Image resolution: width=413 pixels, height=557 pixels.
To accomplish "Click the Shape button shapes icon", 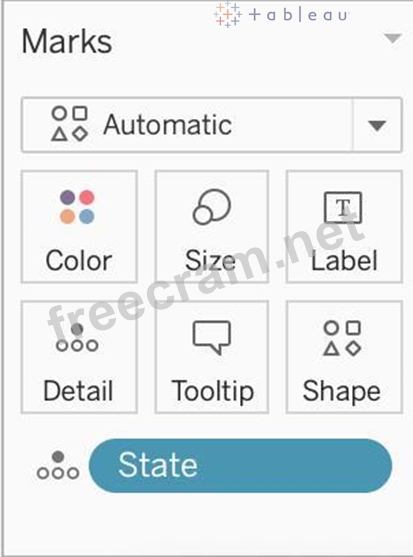I will point(342,338).
